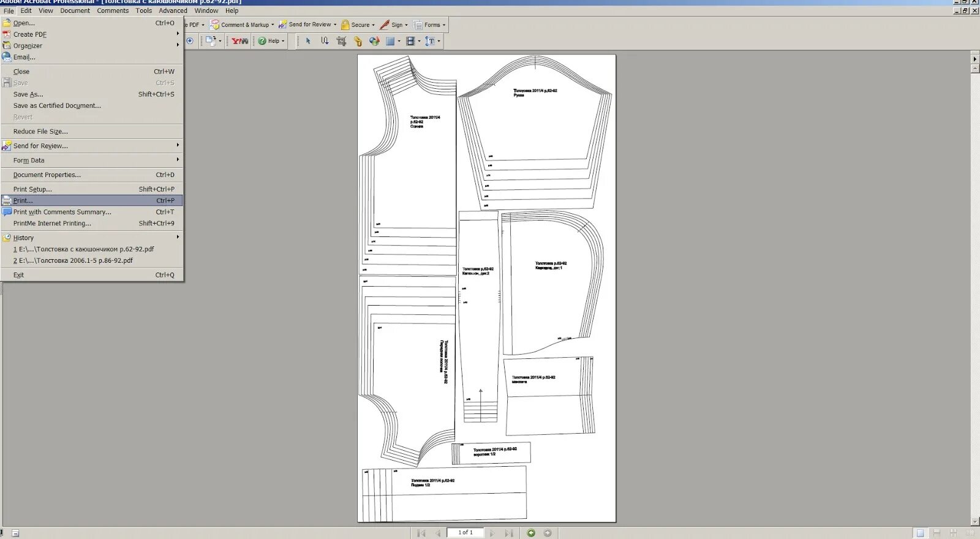Switch to Facing page layout
This screenshot has width=980, height=539.
[x=970, y=533]
